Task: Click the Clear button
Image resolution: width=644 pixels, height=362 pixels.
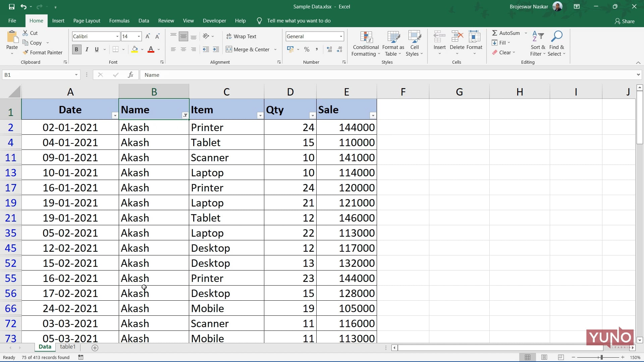Action: (503, 52)
